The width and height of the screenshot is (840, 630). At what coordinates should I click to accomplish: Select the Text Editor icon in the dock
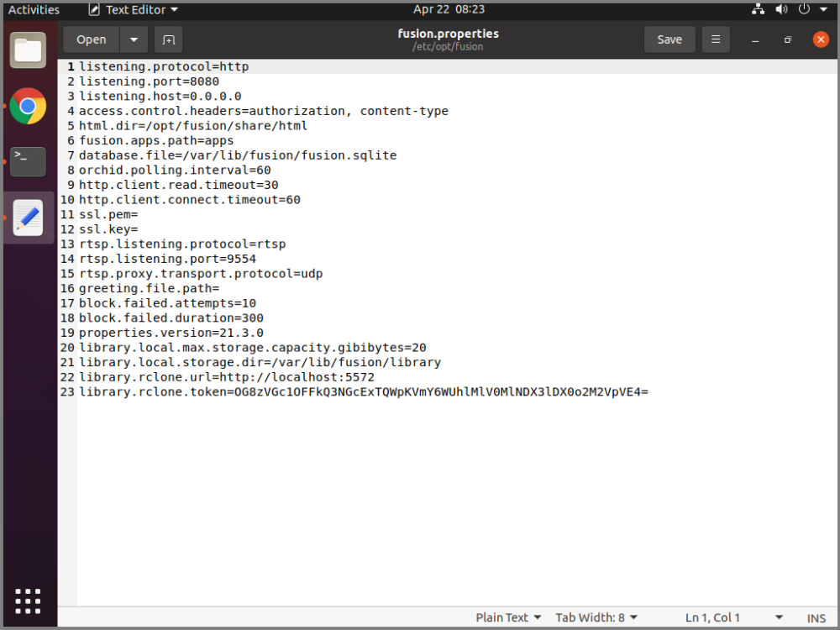coord(28,217)
